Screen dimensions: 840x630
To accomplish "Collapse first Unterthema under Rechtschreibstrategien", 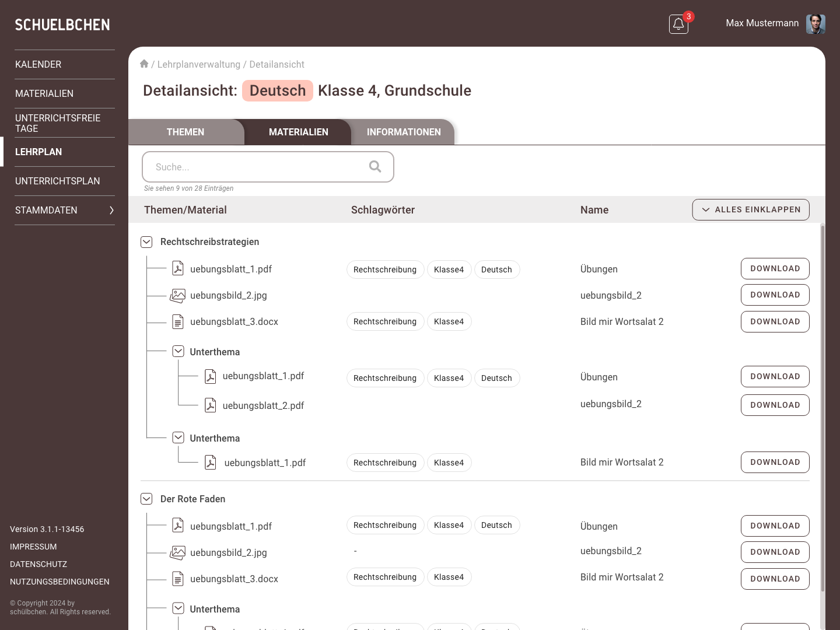I will pyautogui.click(x=178, y=351).
